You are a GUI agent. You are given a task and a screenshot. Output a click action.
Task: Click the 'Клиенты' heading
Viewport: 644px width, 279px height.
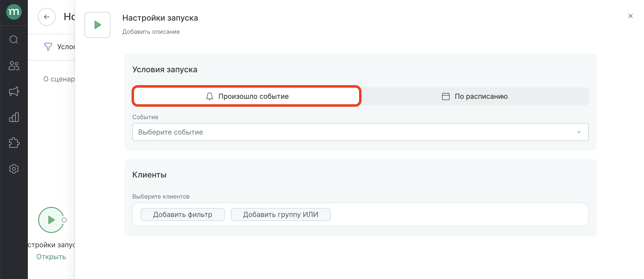point(149,175)
